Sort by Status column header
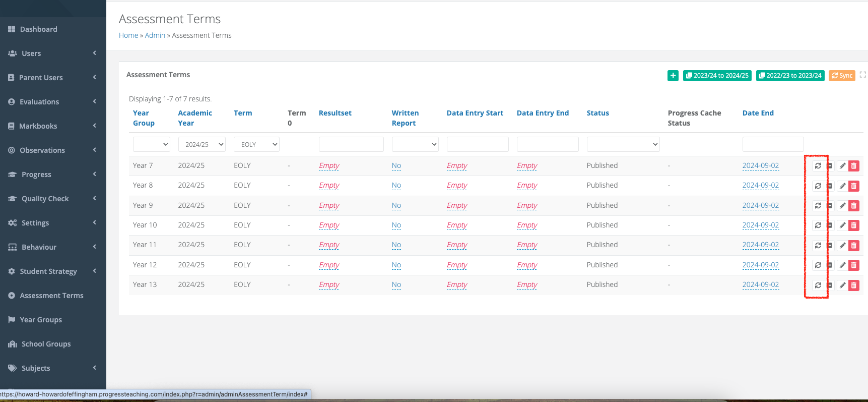The height and width of the screenshot is (402, 868). pyautogui.click(x=598, y=113)
